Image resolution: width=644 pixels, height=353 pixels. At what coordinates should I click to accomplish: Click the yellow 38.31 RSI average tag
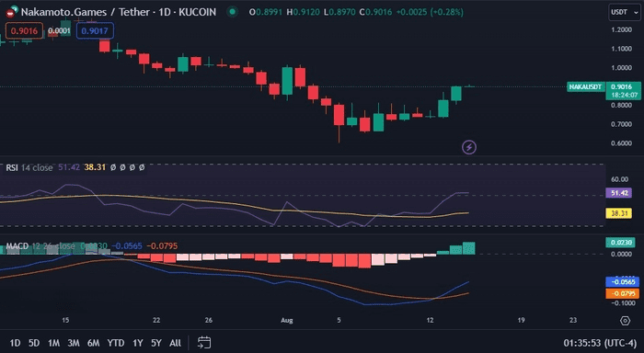pyautogui.click(x=618, y=213)
